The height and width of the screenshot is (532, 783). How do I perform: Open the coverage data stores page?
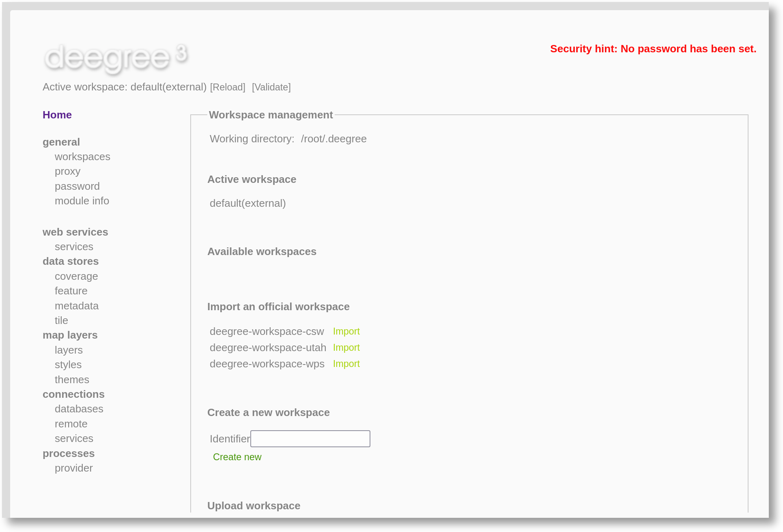tap(76, 276)
